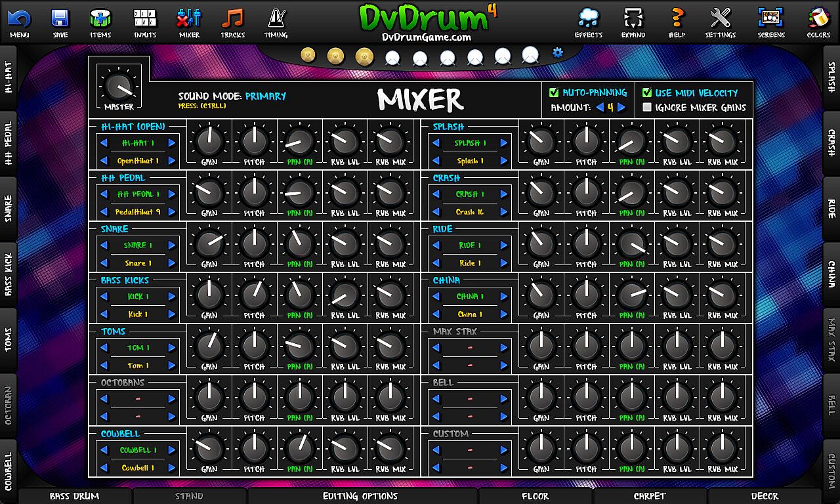Open the Effects cloud icon
The image size is (840, 504).
[588, 22]
